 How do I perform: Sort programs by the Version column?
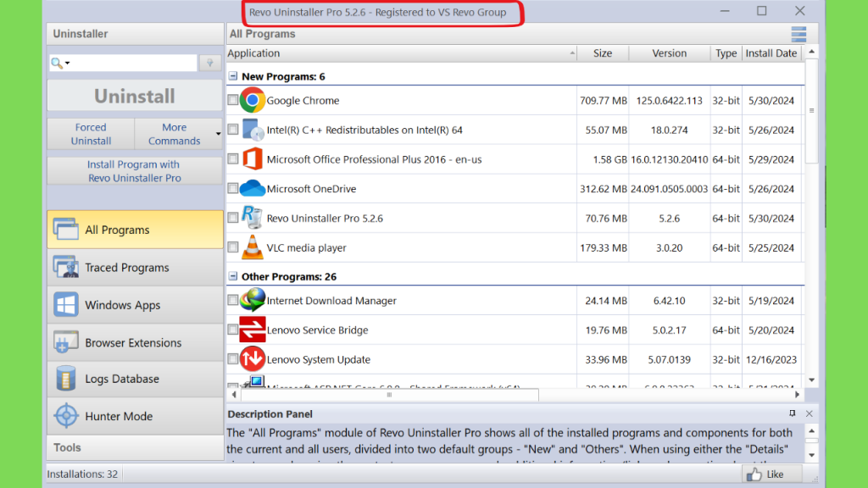point(670,53)
